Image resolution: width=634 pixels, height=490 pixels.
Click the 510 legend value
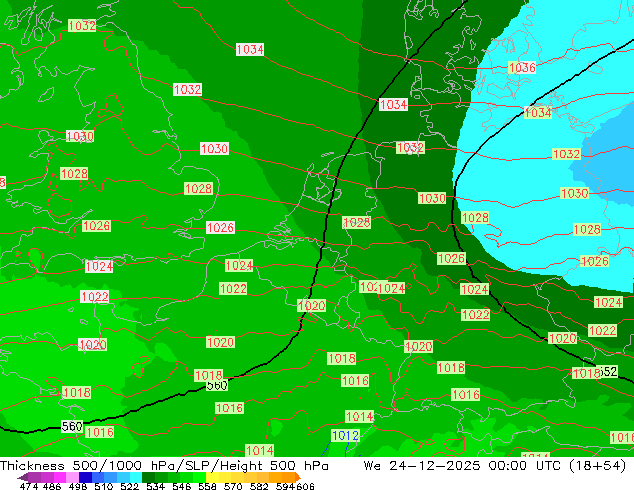point(104,486)
